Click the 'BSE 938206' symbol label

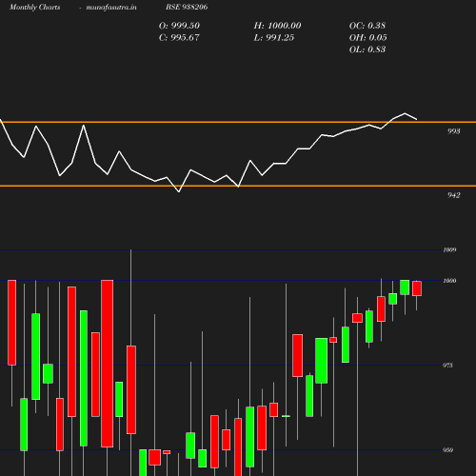187,7
